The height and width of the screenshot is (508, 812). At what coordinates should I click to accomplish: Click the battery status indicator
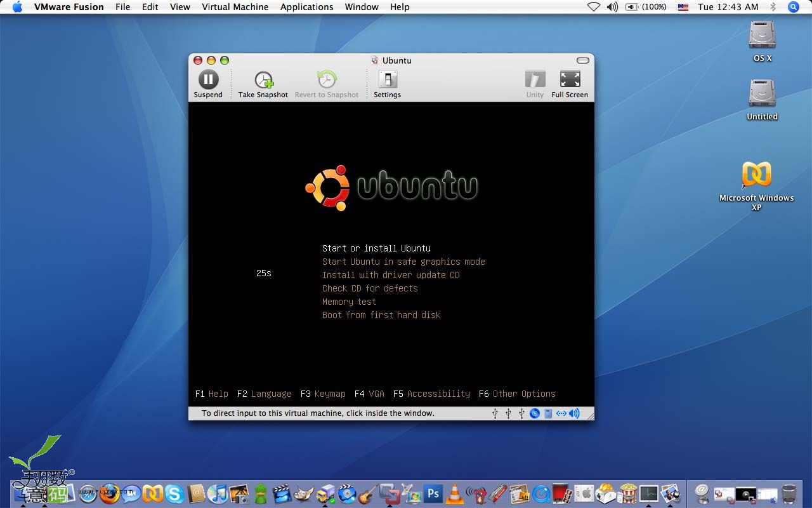[646, 7]
